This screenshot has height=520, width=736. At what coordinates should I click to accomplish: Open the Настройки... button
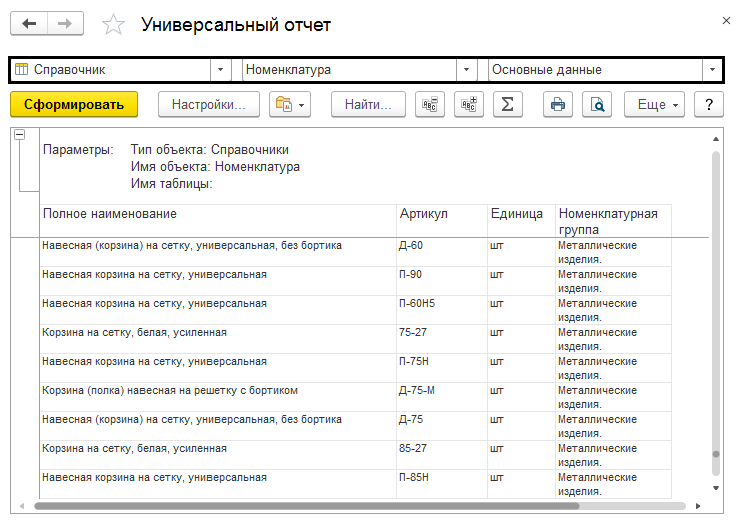click(209, 104)
